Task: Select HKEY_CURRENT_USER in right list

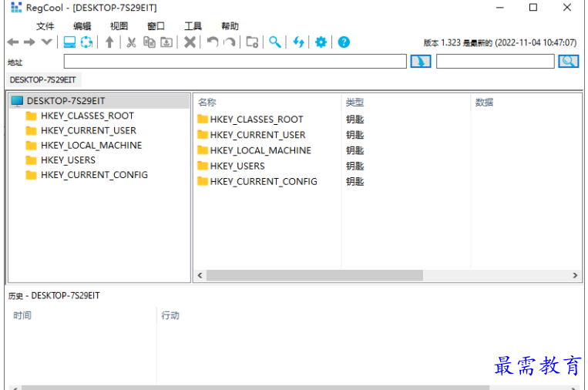Action: click(257, 135)
